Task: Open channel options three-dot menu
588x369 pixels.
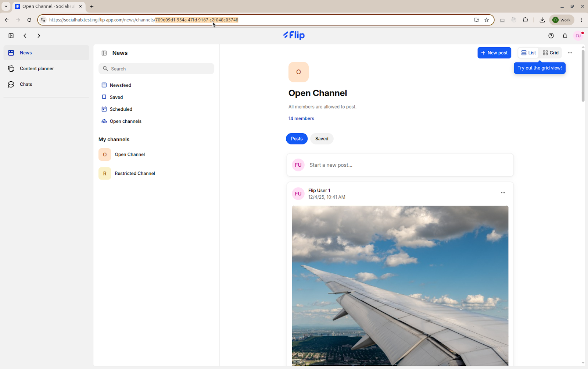Action: pos(570,53)
